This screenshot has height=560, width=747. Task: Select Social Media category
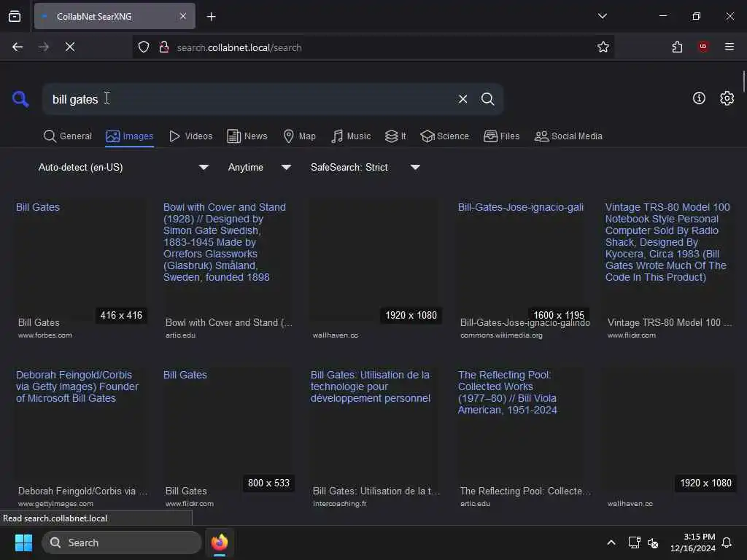[568, 136]
